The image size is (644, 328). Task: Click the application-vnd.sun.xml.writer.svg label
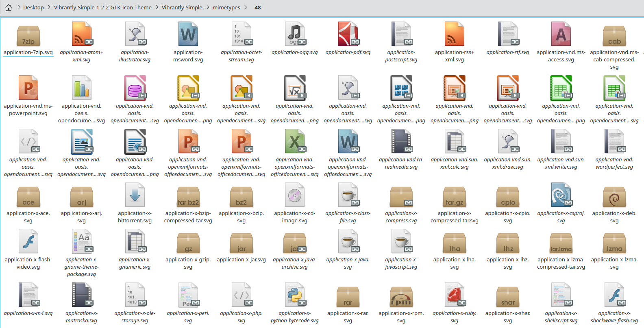(x=561, y=163)
